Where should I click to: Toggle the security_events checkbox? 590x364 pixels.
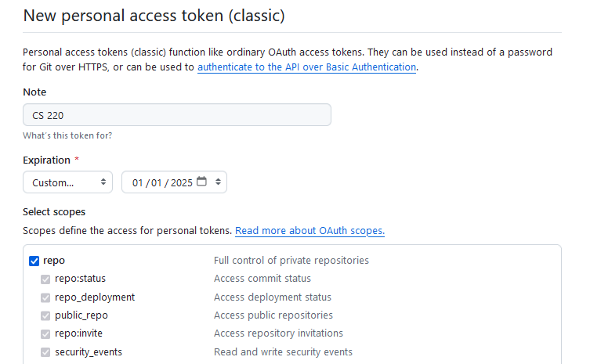45,352
